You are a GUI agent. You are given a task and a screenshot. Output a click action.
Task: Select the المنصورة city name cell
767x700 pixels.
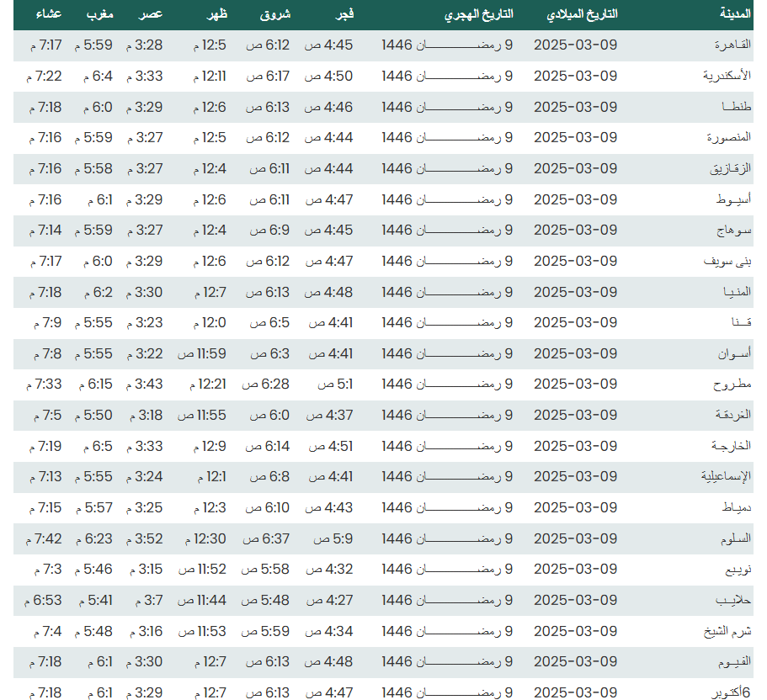click(x=729, y=137)
